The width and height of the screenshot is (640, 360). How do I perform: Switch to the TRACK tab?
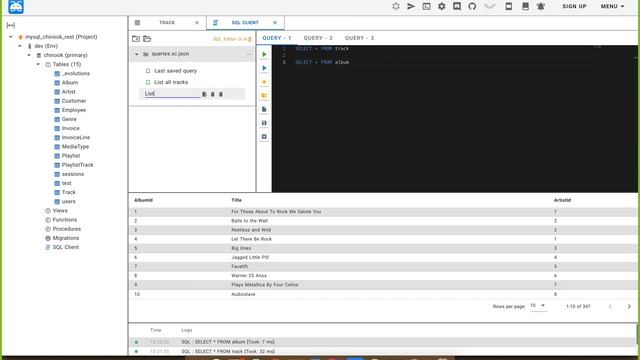(x=167, y=23)
